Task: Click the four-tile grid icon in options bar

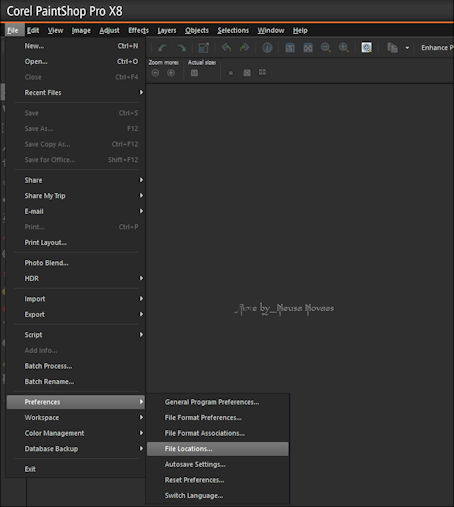Action: (x=262, y=72)
